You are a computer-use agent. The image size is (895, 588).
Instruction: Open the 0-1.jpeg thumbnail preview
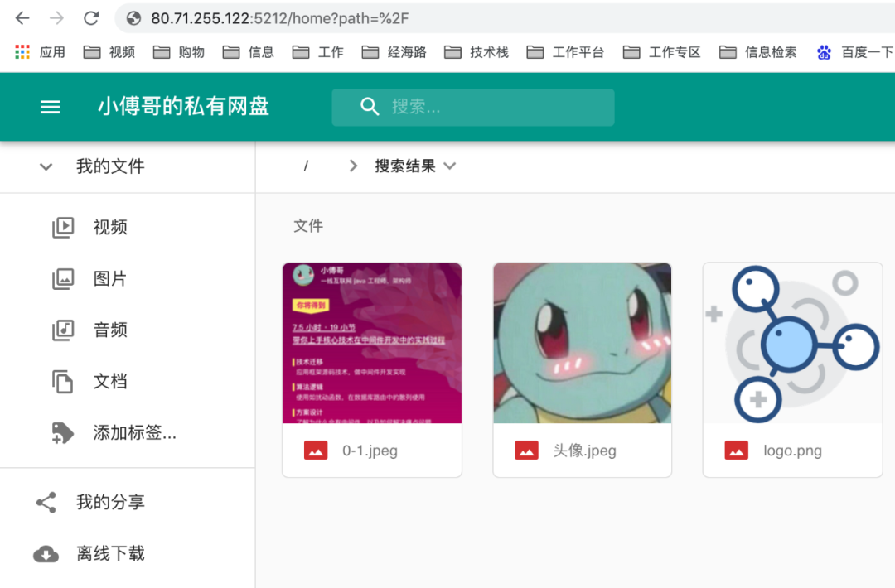pos(372,343)
